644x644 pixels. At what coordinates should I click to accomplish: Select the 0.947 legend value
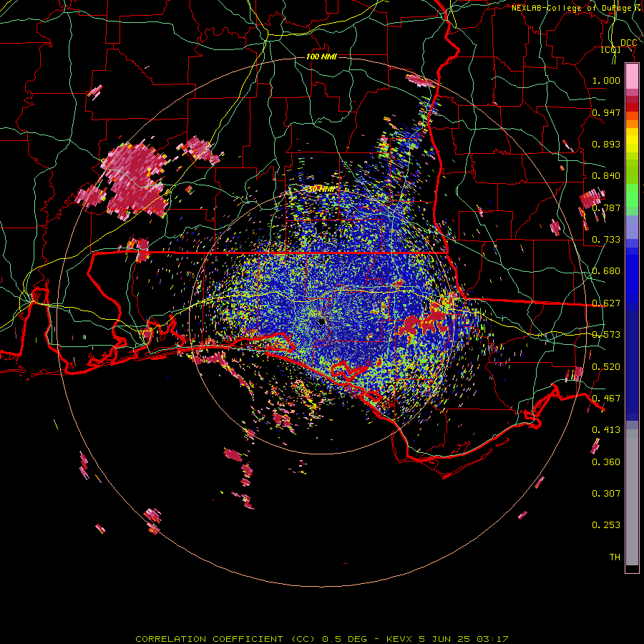[606, 112]
